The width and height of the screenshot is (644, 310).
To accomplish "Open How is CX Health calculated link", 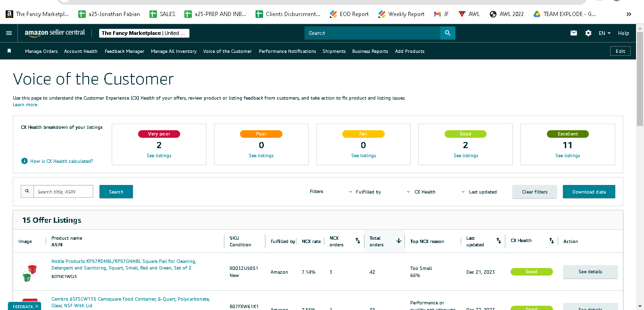I will tap(61, 161).
